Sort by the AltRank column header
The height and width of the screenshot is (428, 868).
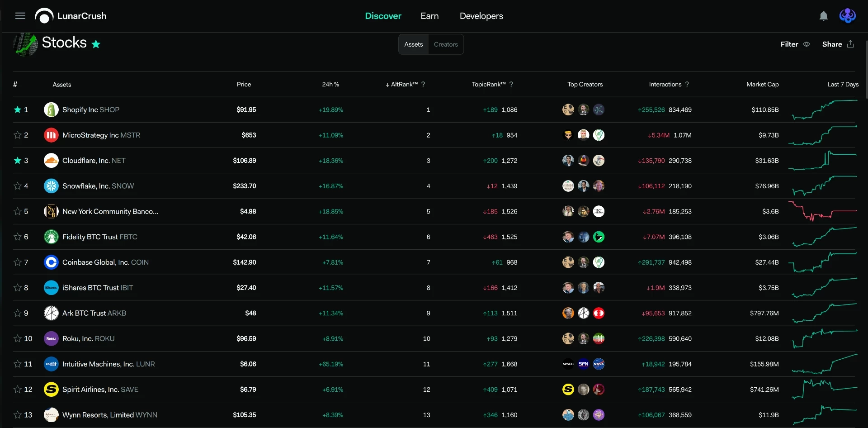(402, 85)
